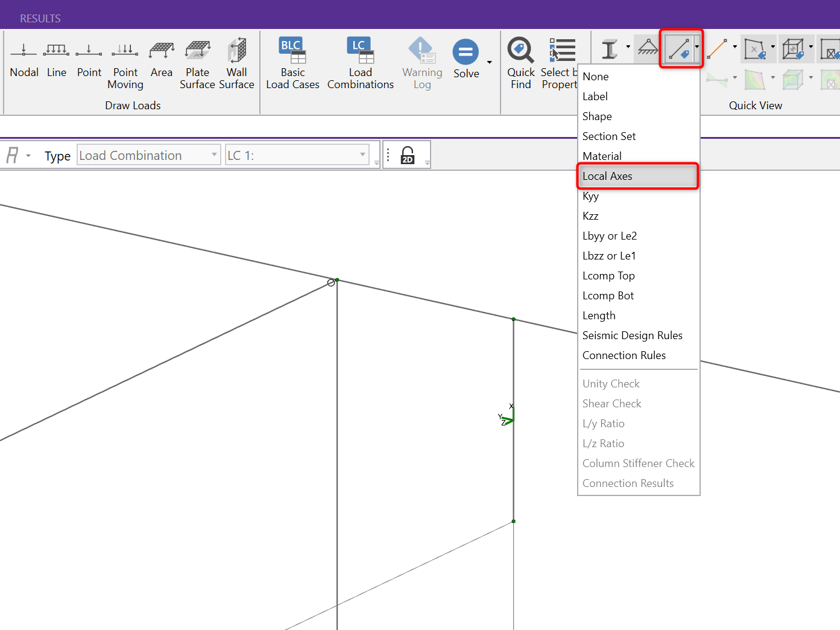Choose the Area load tool
Screen dimensions: 840x630
click(x=161, y=59)
